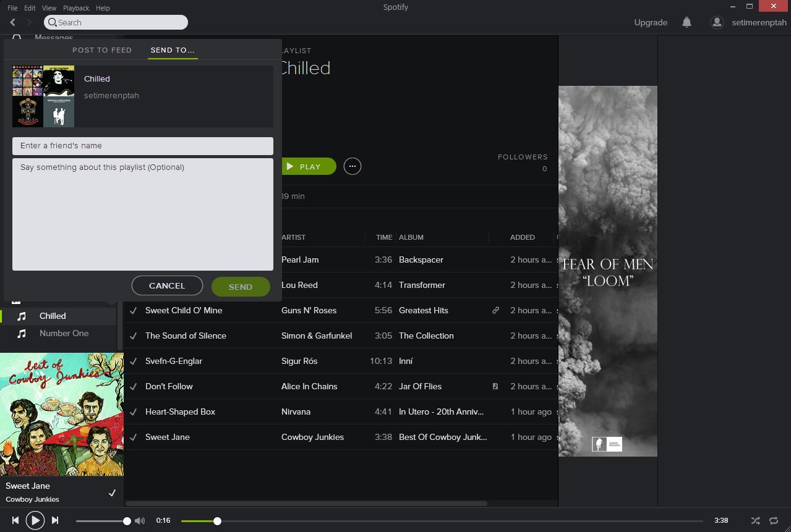Skip to the previous track
This screenshot has height=532, width=791.
[x=15, y=521]
